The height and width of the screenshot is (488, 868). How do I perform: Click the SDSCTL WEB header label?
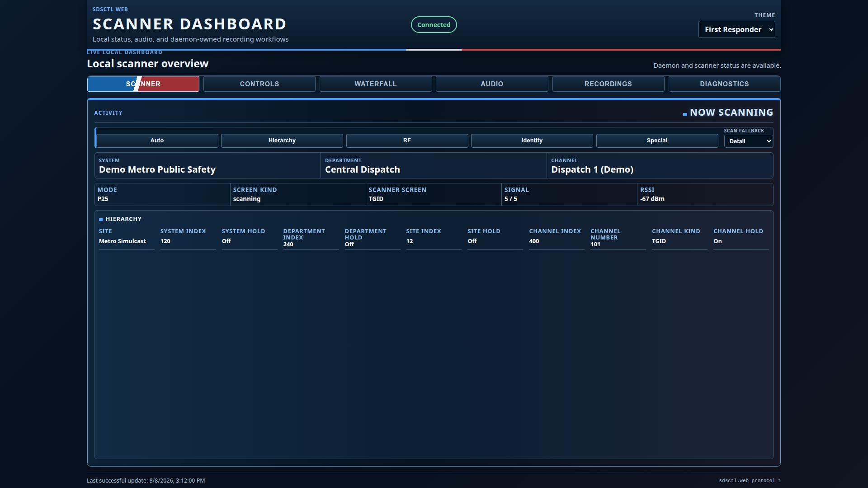click(110, 9)
